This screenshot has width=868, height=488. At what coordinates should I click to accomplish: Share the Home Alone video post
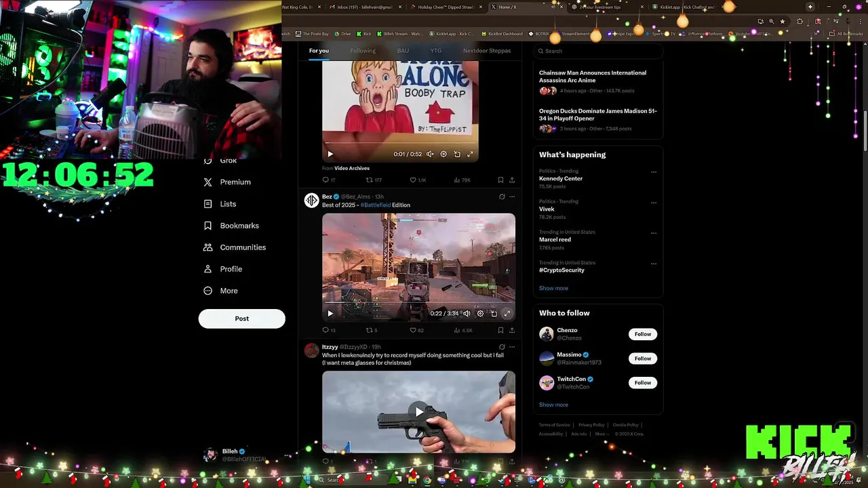point(512,180)
